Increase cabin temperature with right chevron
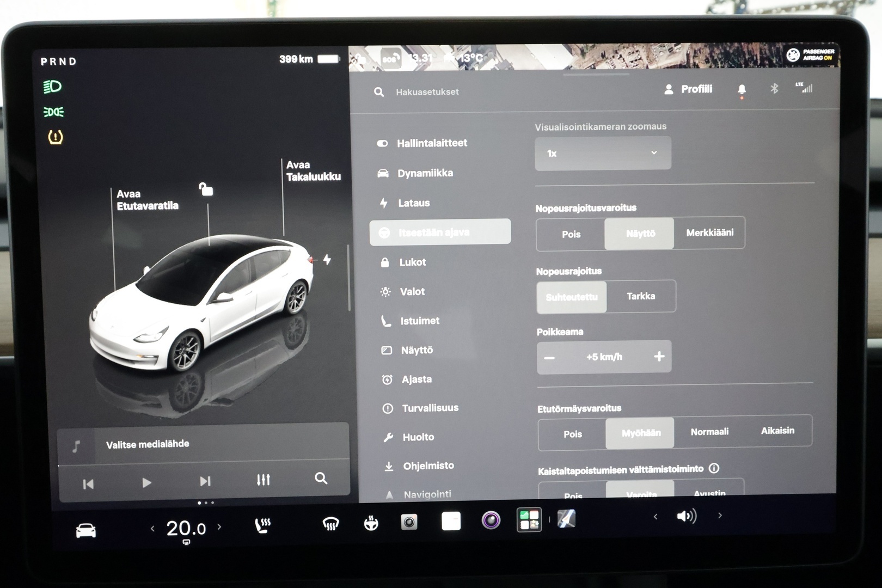This screenshot has width=882, height=588. pos(219,526)
